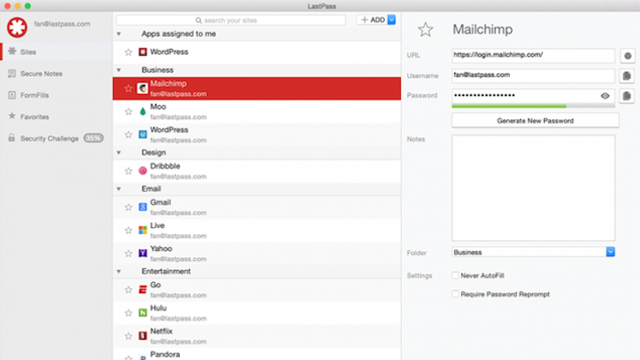The width and height of the screenshot is (640, 360).
Task: Collapse the Email group triangle
Action: (x=119, y=189)
